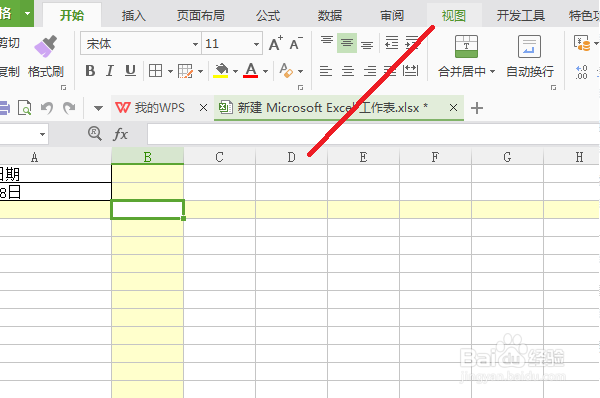Click the distributed alignment icon
The image size is (600, 398).
point(411,71)
